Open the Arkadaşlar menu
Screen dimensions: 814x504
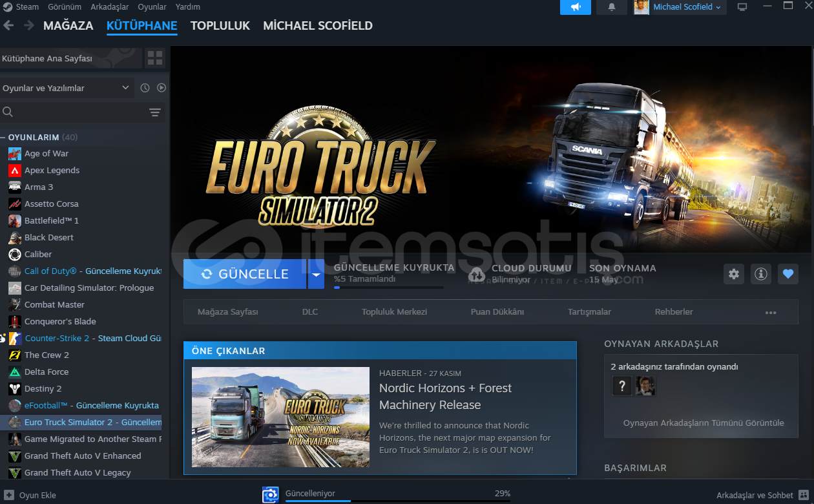(109, 7)
